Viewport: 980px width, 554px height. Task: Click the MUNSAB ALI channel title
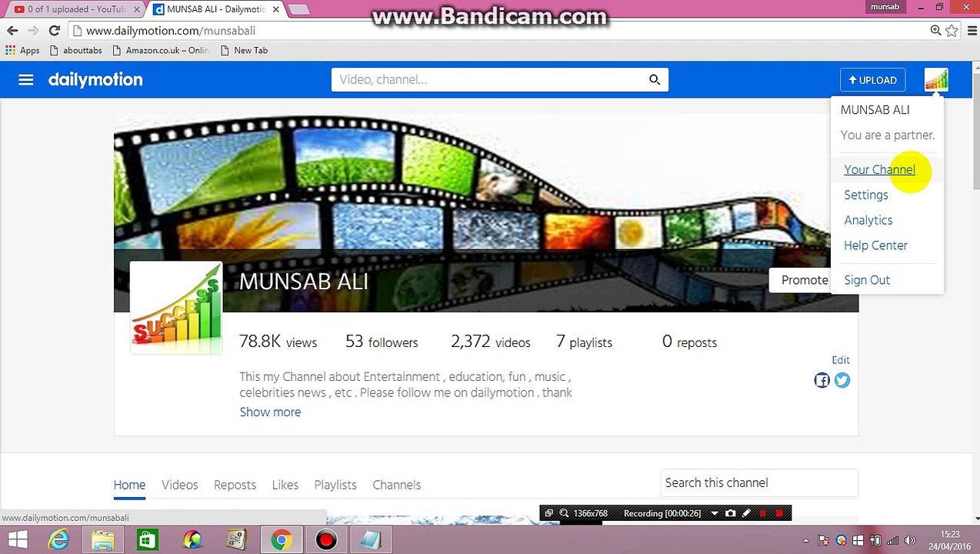(303, 282)
